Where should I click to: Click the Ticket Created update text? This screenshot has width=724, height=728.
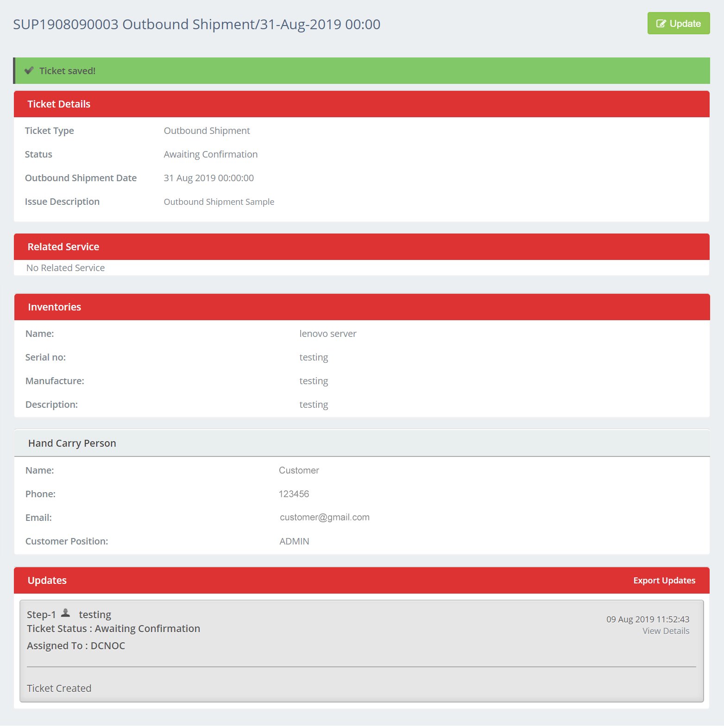coord(59,689)
